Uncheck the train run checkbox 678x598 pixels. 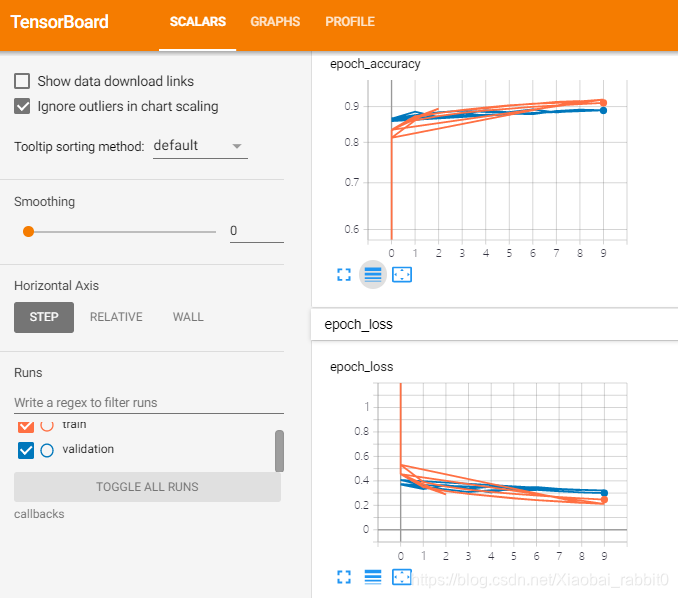26,426
